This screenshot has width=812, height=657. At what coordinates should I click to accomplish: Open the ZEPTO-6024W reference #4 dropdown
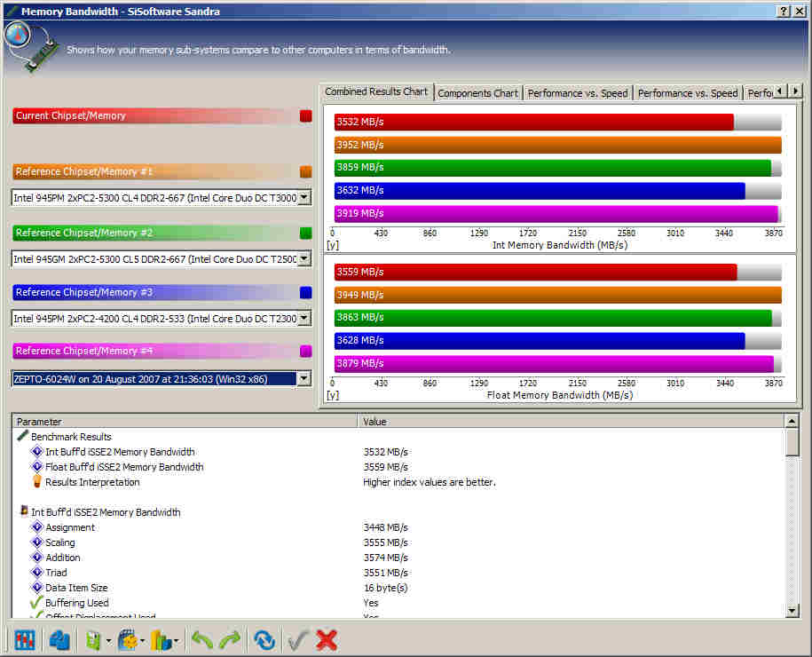click(x=304, y=378)
